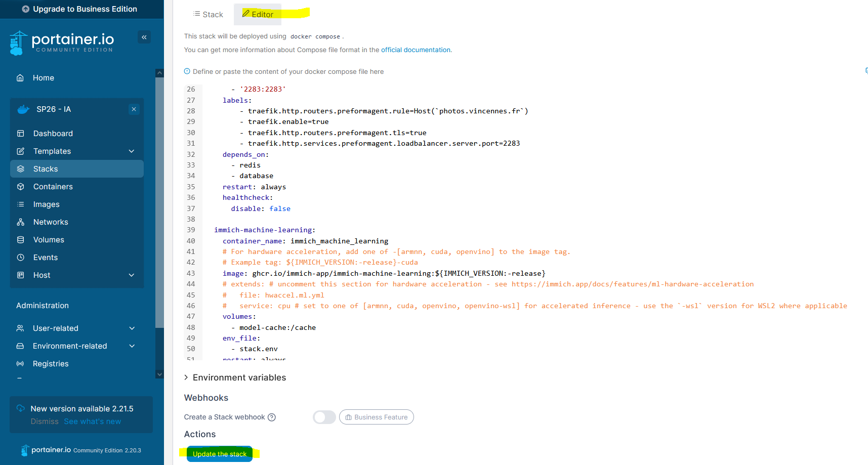Toggle the Create a Stack webhook switch
This screenshot has width=868, height=465.
pyautogui.click(x=324, y=417)
